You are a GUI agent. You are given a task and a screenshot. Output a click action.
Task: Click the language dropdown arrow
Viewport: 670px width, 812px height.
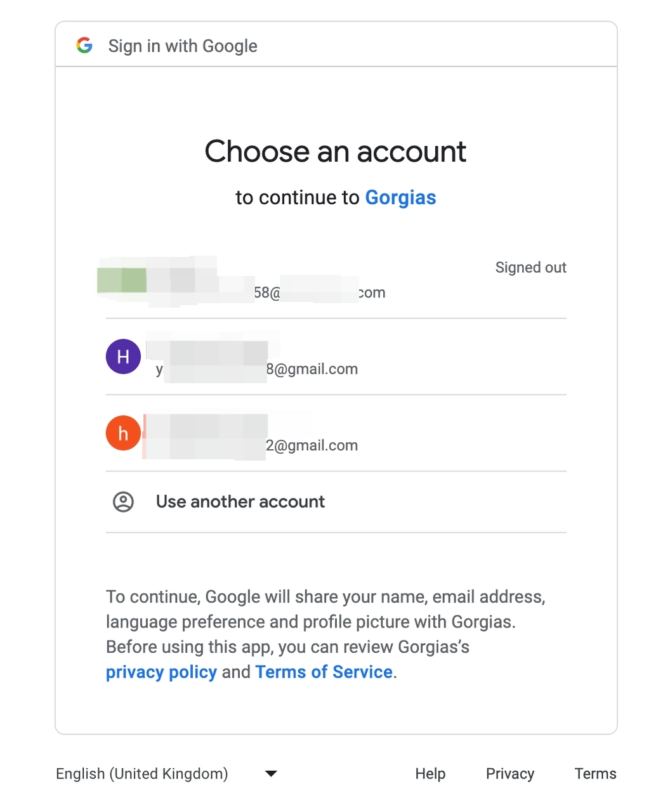(x=271, y=774)
